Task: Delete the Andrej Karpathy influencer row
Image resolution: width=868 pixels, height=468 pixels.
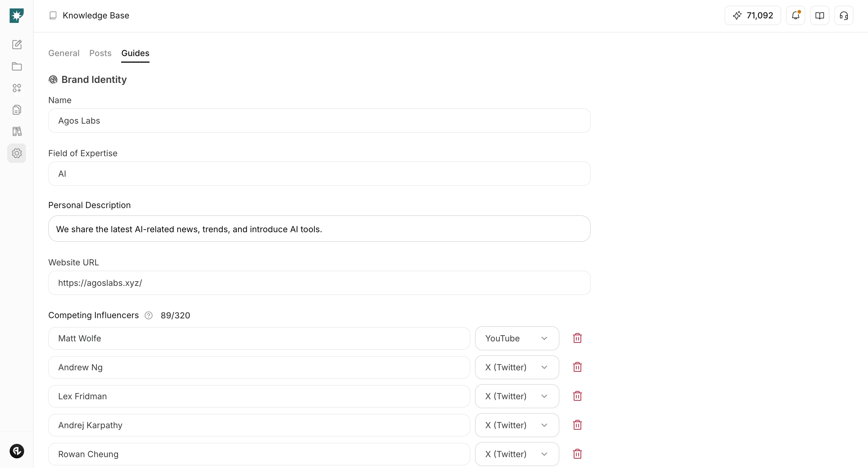Action: (x=577, y=425)
